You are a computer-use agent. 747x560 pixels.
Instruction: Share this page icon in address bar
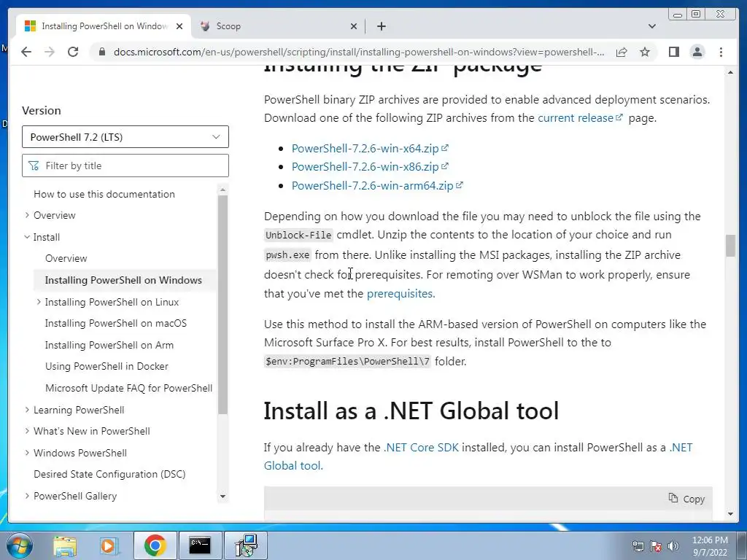[622, 52]
